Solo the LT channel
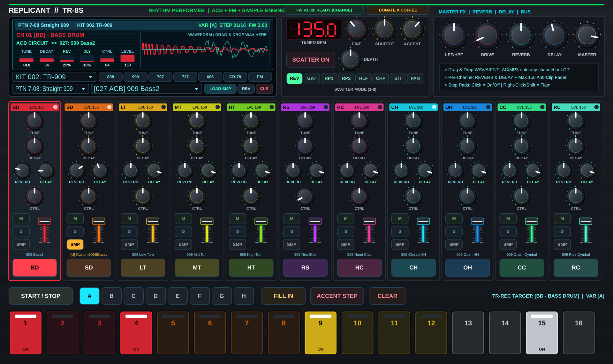 [129, 231]
